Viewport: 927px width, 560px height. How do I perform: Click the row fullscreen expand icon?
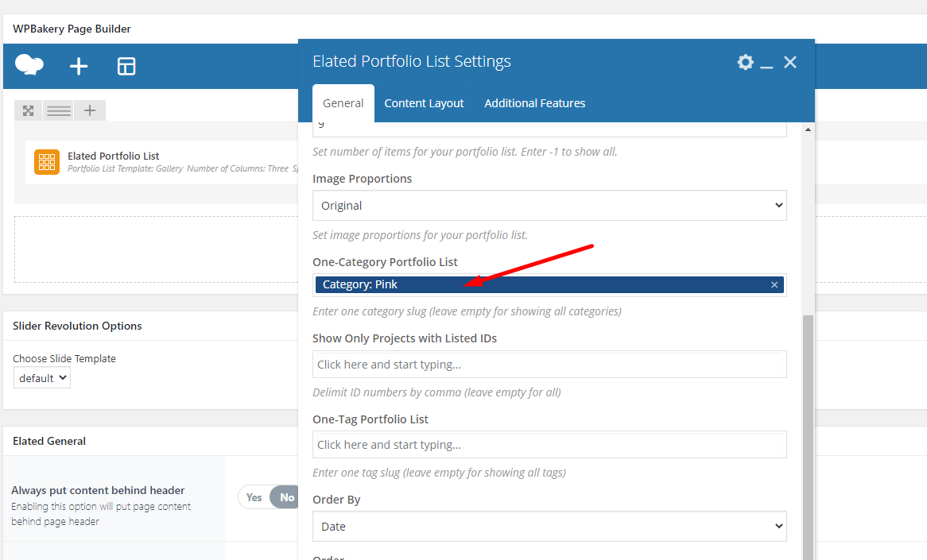pos(29,110)
